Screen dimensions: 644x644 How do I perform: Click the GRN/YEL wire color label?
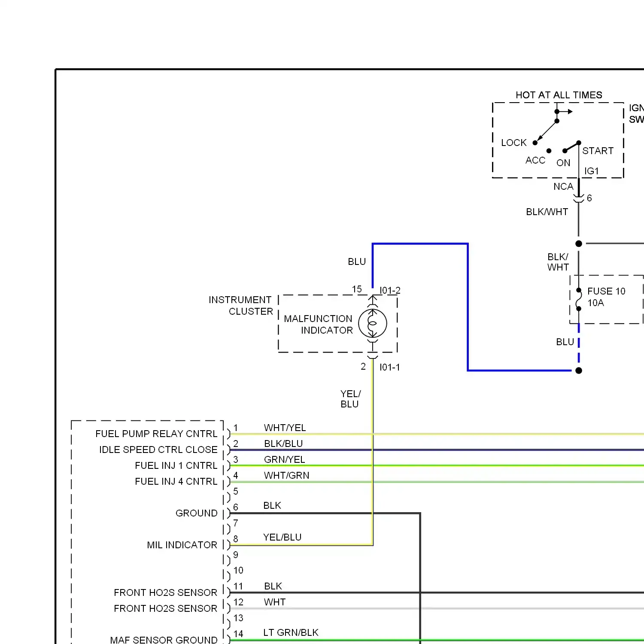coord(284,459)
